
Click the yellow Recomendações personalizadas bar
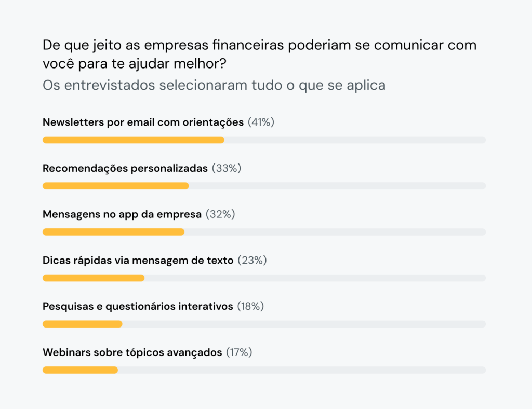click(x=115, y=186)
